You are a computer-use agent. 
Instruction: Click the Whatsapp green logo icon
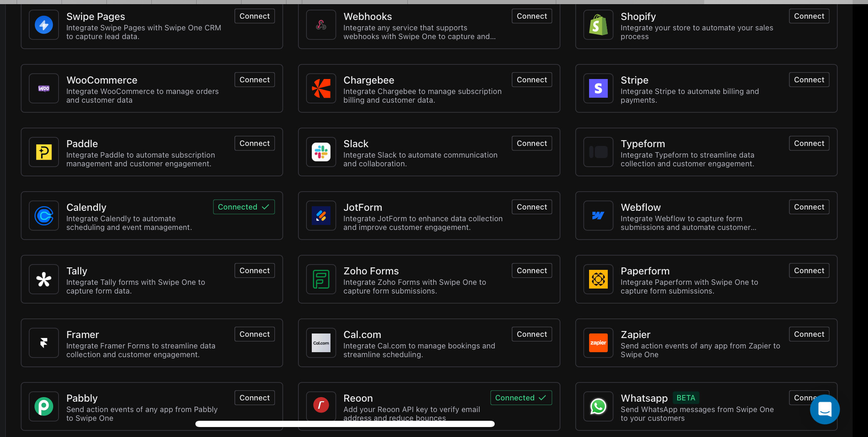(598, 407)
